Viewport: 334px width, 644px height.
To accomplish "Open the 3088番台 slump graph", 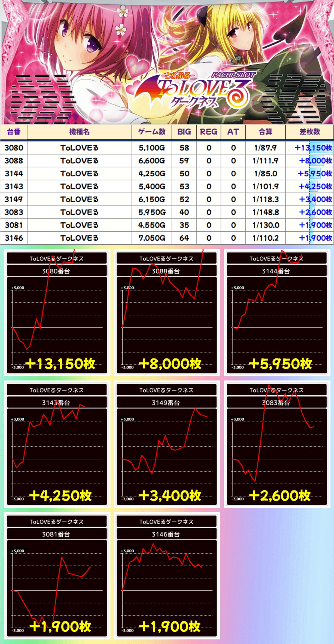I will (166, 313).
